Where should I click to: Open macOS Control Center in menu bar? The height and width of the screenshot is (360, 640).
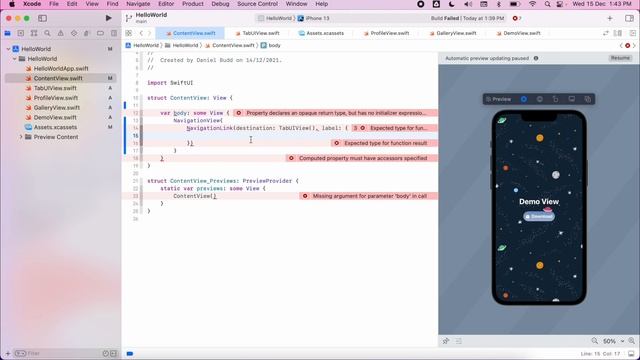[x=560, y=4]
